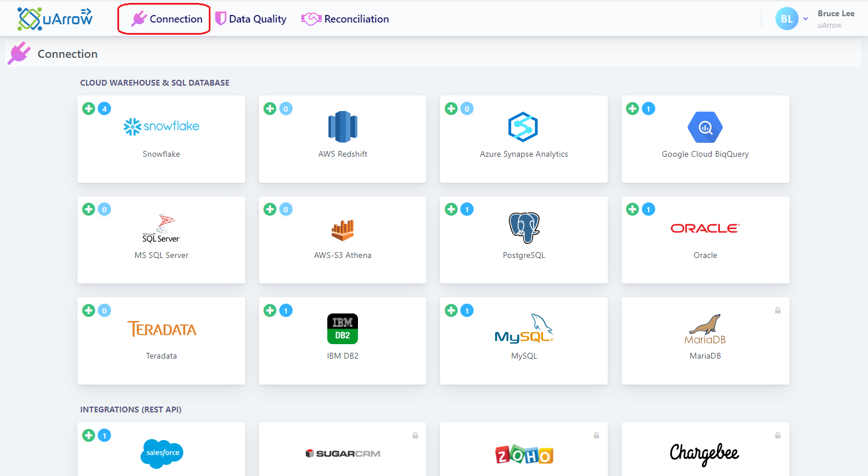Add a new Azure Synapse Analytics connection
Screen dimensions: 868x476
(x=451, y=109)
